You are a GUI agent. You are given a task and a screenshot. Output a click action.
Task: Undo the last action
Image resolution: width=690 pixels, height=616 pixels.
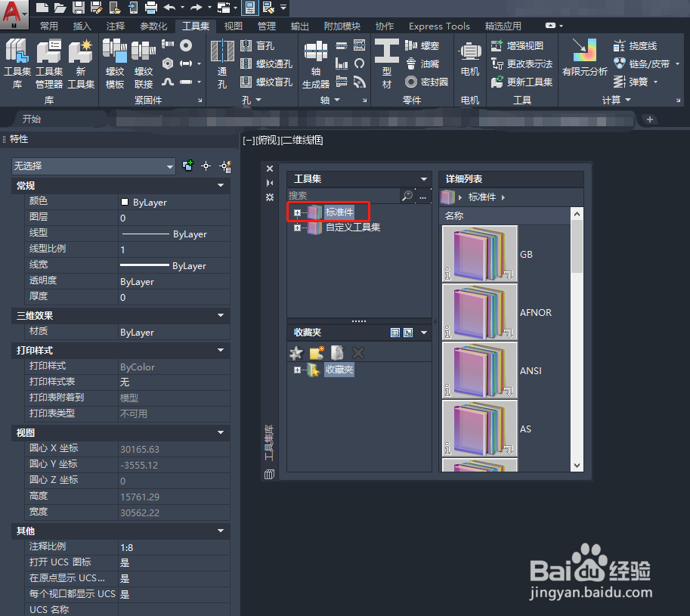169,7
